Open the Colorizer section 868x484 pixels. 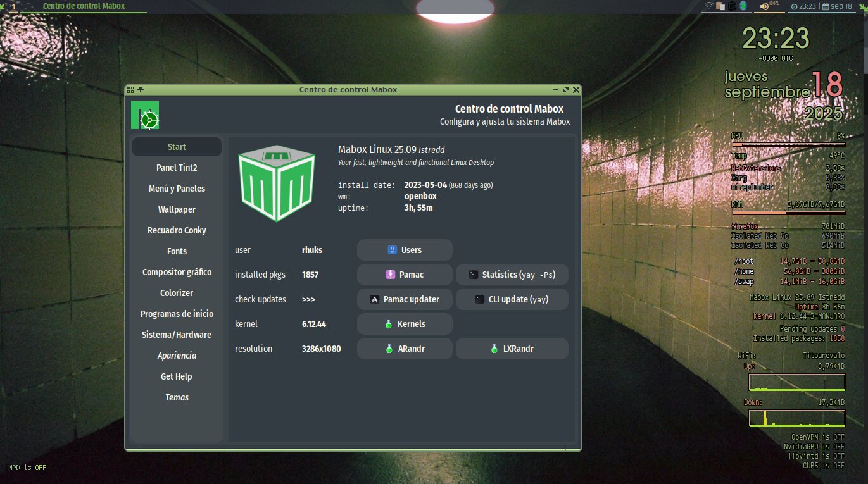(177, 293)
